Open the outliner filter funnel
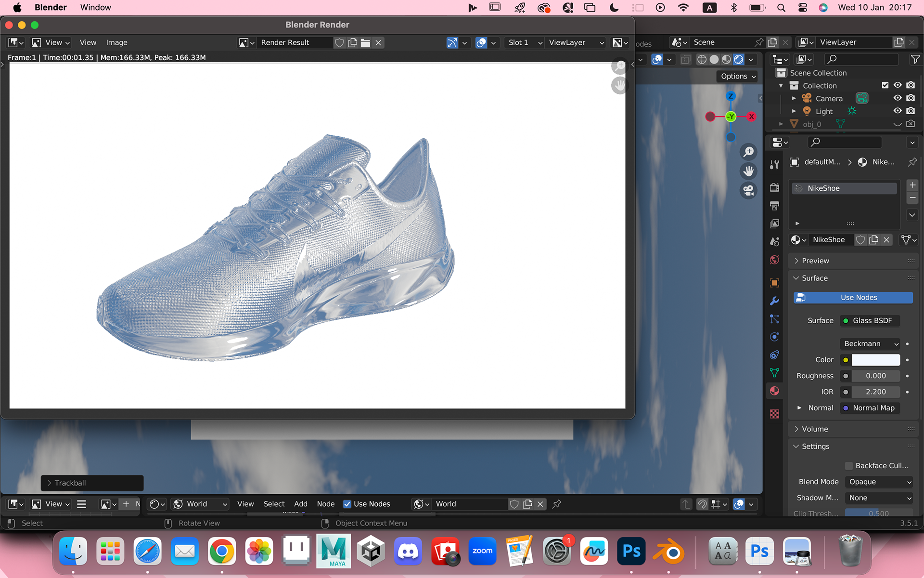Viewport: 924px width, 578px height. pos(915,59)
